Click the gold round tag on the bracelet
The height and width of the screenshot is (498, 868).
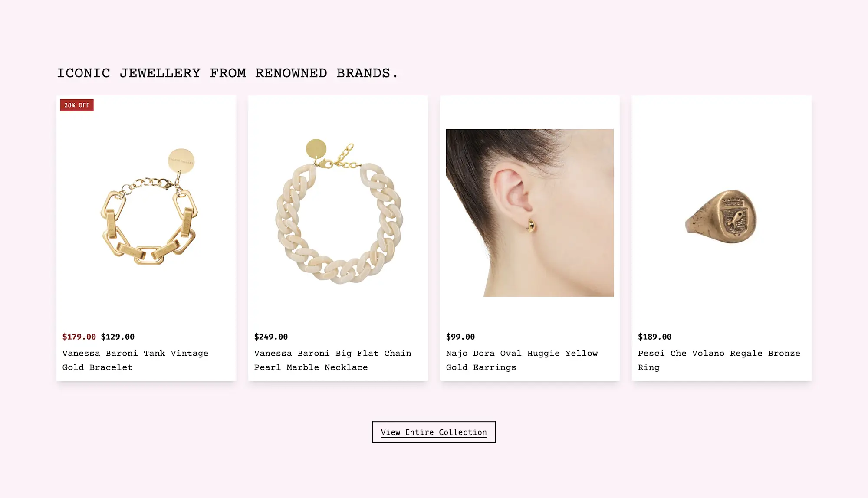(181, 161)
